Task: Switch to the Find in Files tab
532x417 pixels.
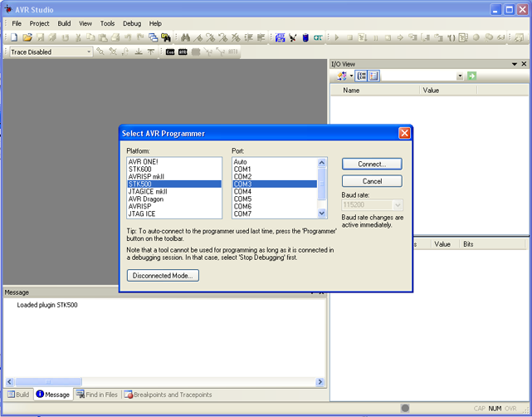Action: [x=97, y=395]
